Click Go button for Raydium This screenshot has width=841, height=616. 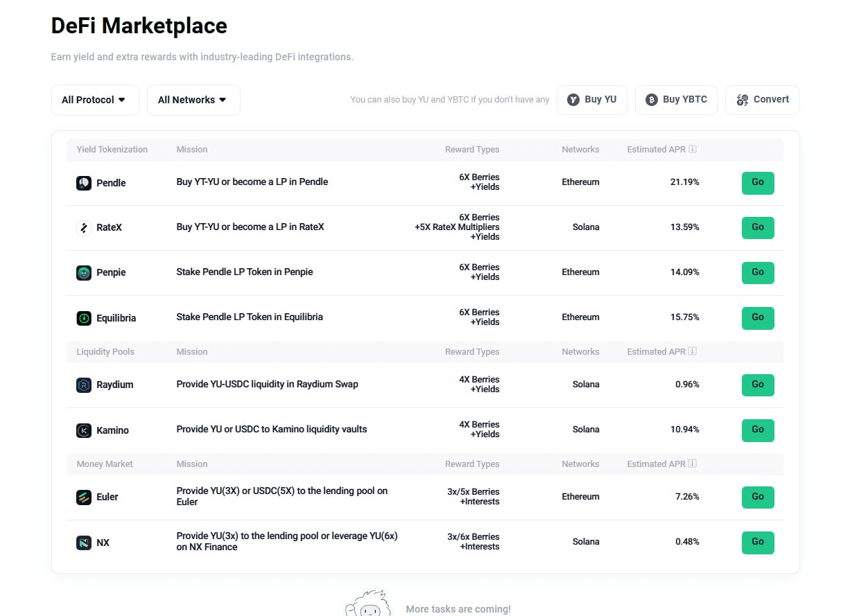click(758, 385)
